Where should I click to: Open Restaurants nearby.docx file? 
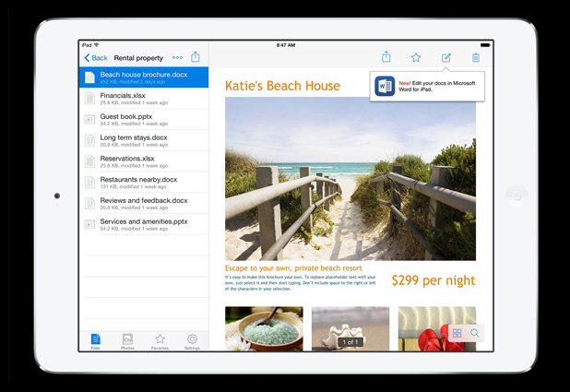(144, 183)
